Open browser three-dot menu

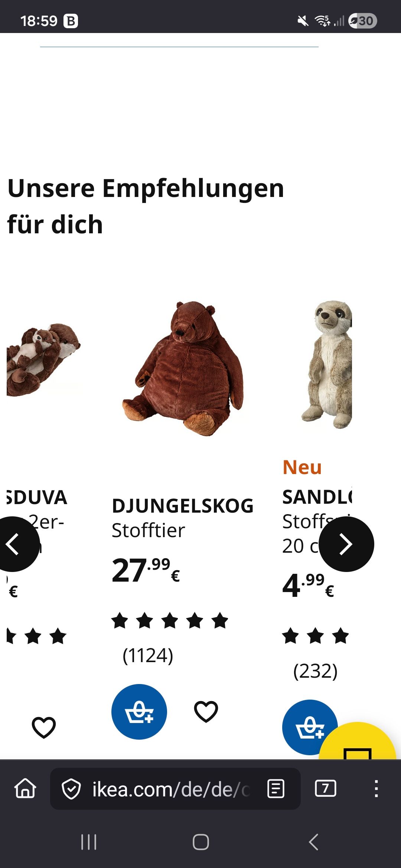pos(376,788)
